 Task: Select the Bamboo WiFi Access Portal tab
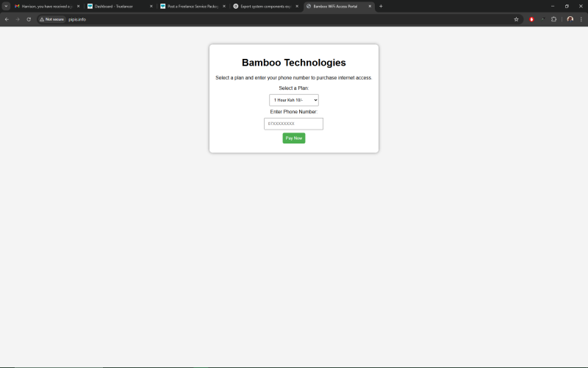tap(337, 7)
